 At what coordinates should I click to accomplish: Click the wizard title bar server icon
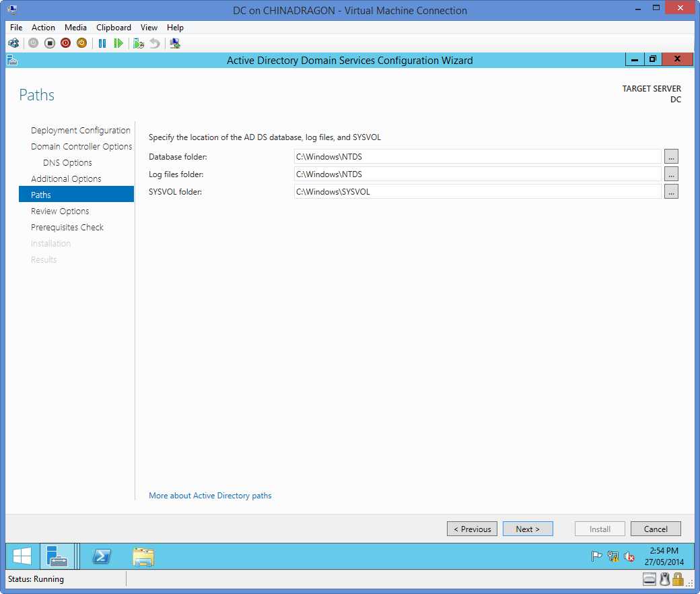[13, 61]
